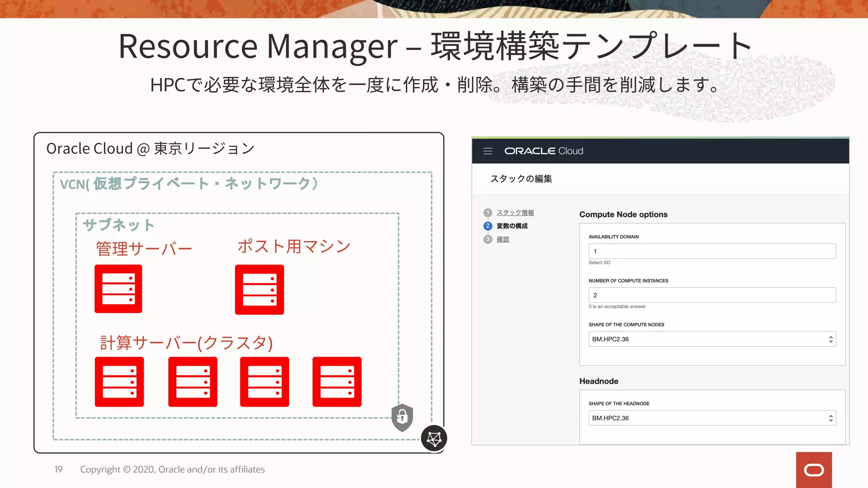Viewport: 868px width, 488px height.
Task: Click the Number of Compute Instances field
Action: coord(712,295)
